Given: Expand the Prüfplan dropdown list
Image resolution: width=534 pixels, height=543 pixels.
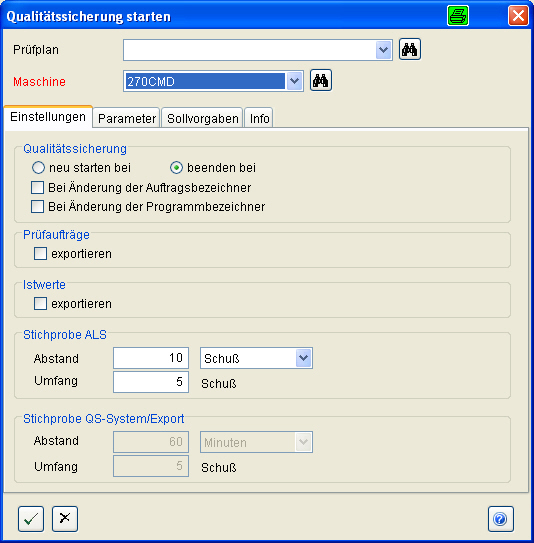Looking at the screenshot, I should (383, 50).
